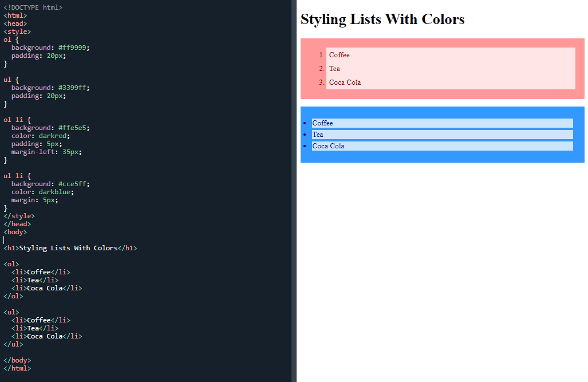Click 'Coffee' in the blue unordered list
The height and width of the screenshot is (382, 588).
pyautogui.click(x=322, y=123)
